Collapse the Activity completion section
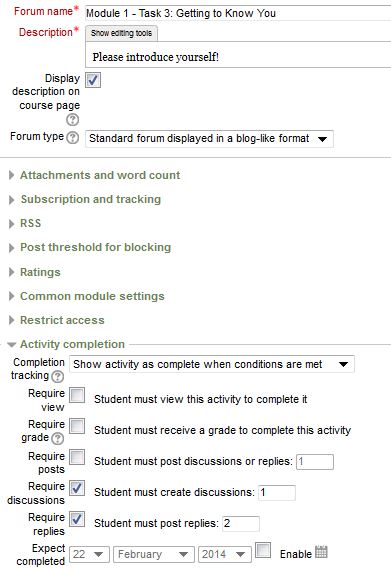 tap(72, 344)
